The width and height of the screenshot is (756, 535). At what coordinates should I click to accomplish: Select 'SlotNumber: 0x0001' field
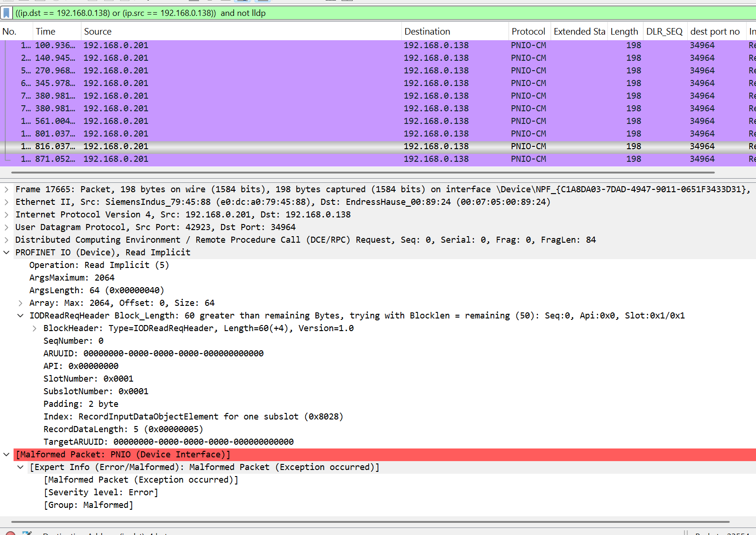(x=88, y=379)
